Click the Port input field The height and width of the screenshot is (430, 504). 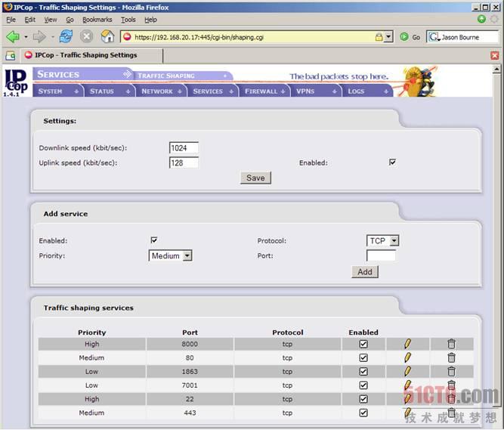click(381, 256)
